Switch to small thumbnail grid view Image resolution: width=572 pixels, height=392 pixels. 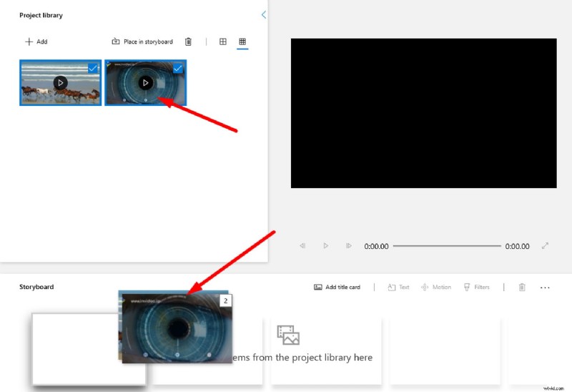click(x=242, y=41)
